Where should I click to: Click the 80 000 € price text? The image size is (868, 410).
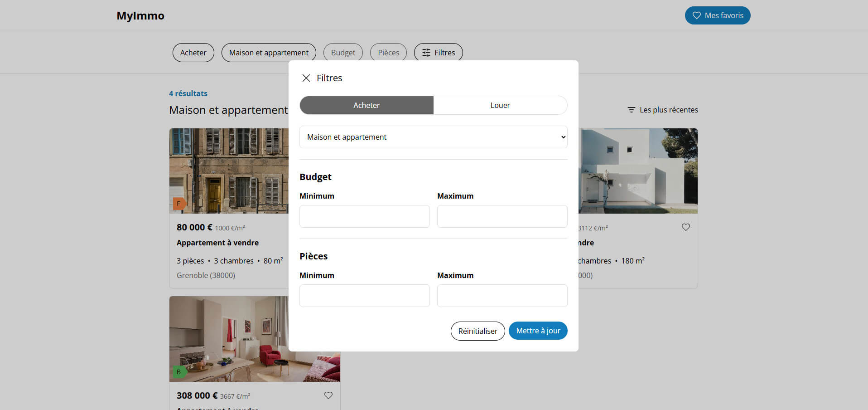click(194, 227)
